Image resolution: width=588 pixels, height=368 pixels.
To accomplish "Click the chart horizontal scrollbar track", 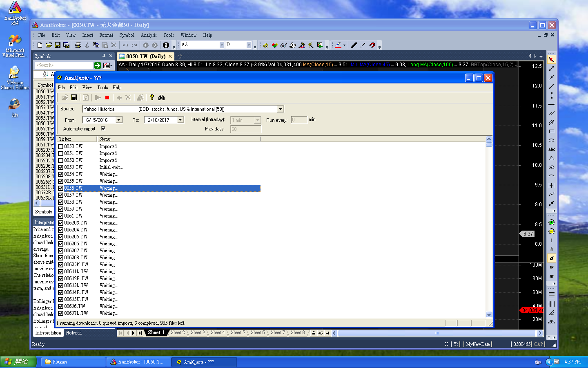I will (x=437, y=333).
